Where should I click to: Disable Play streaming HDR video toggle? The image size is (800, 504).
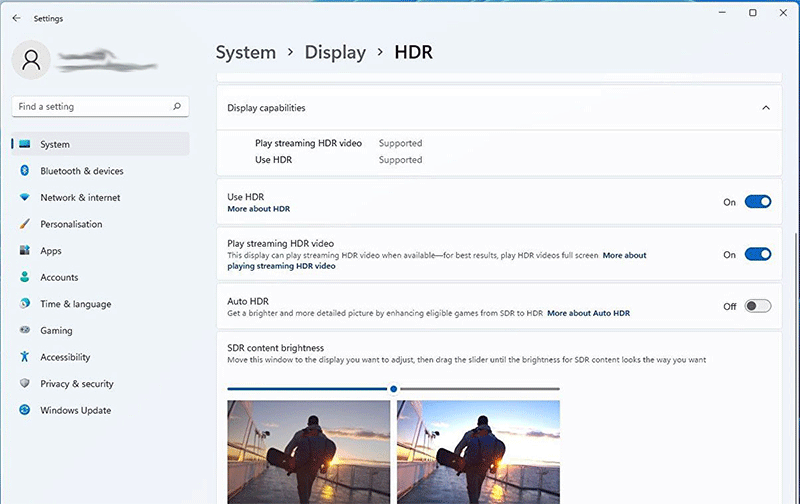click(758, 254)
